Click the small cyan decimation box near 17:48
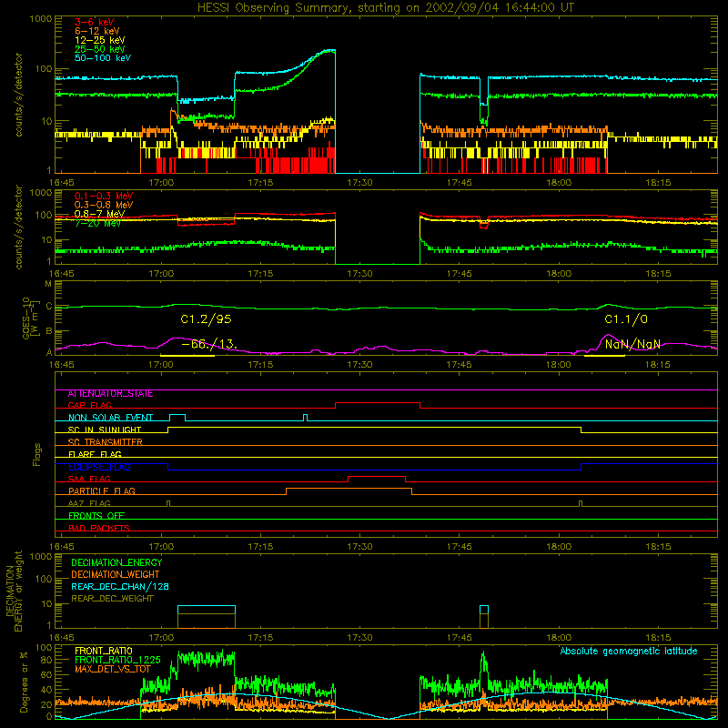The image size is (728, 728). click(x=484, y=610)
